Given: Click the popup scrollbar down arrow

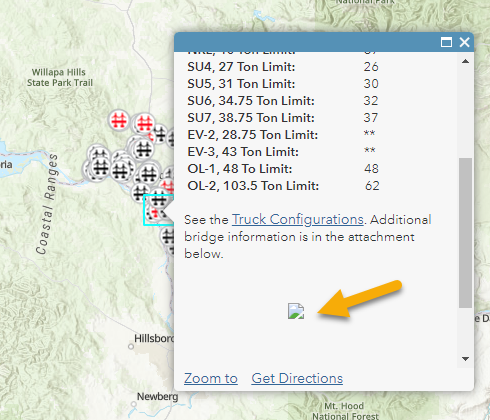Looking at the screenshot, I should pyautogui.click(x=465, y=359).
